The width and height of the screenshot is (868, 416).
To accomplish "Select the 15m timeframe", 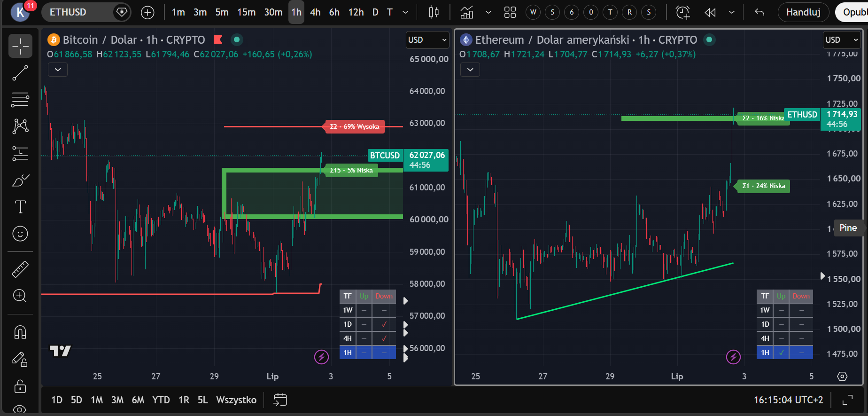I will pos(246,13).
